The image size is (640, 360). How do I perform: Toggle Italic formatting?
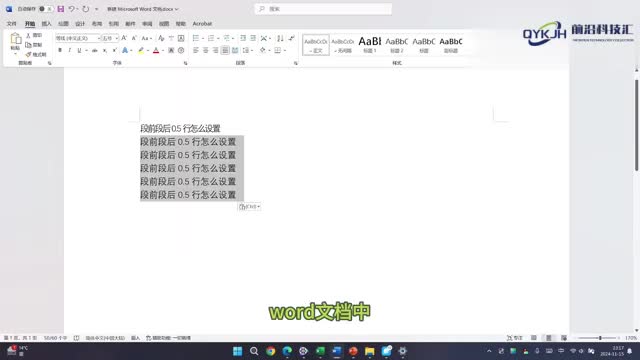(x=69, y=51)
